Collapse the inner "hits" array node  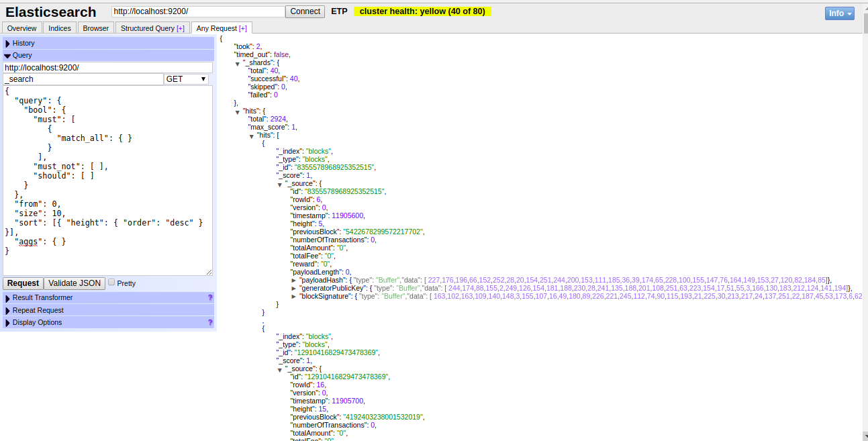pyautogui.click(x=252, y=136)
